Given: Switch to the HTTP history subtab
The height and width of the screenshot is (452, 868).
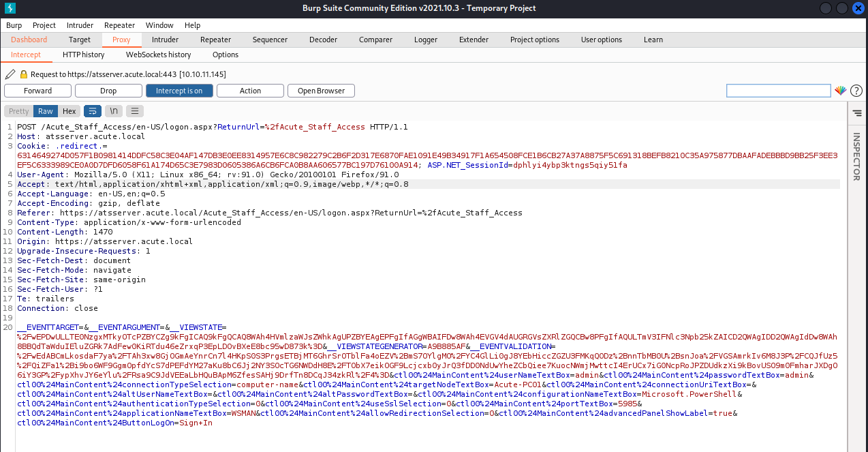Looking at the screenshot, I should point(83,55).
